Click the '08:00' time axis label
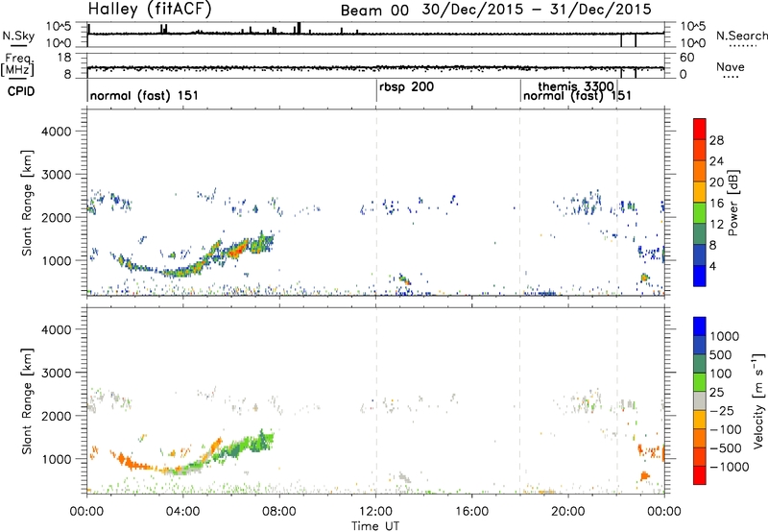Screen dimensions: 768x532 point(279,512)
